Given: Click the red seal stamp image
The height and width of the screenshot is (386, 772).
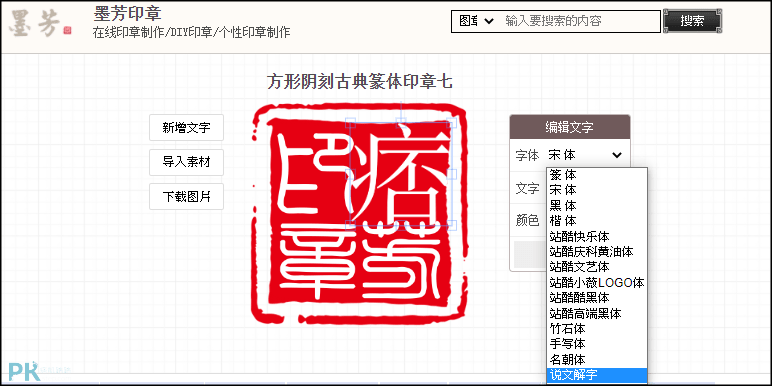Looking at the screenshot, I should pos(359,213).
